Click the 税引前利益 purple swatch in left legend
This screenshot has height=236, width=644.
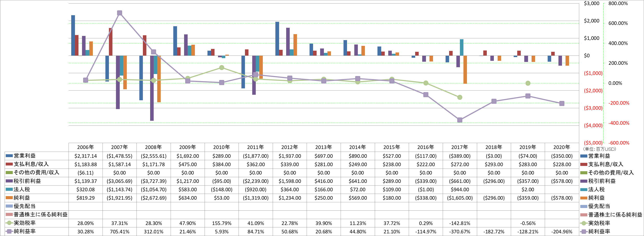coord(9,181)
